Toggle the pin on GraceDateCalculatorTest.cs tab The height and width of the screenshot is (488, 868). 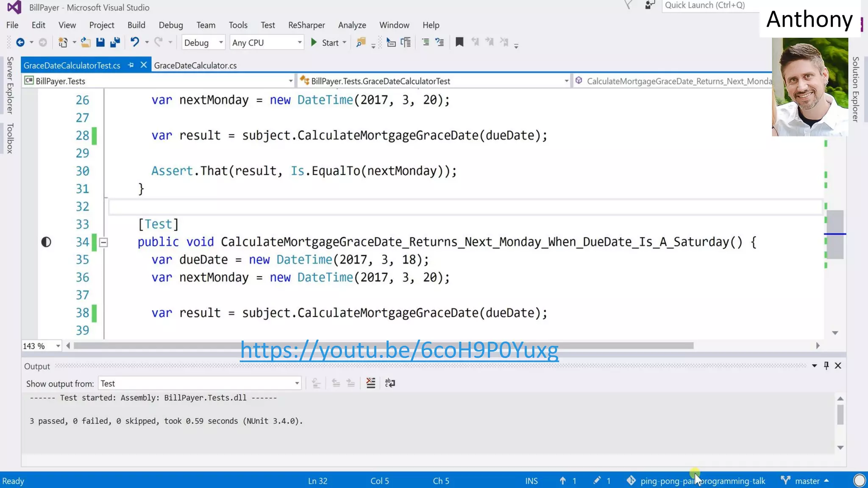pos(131,65)
